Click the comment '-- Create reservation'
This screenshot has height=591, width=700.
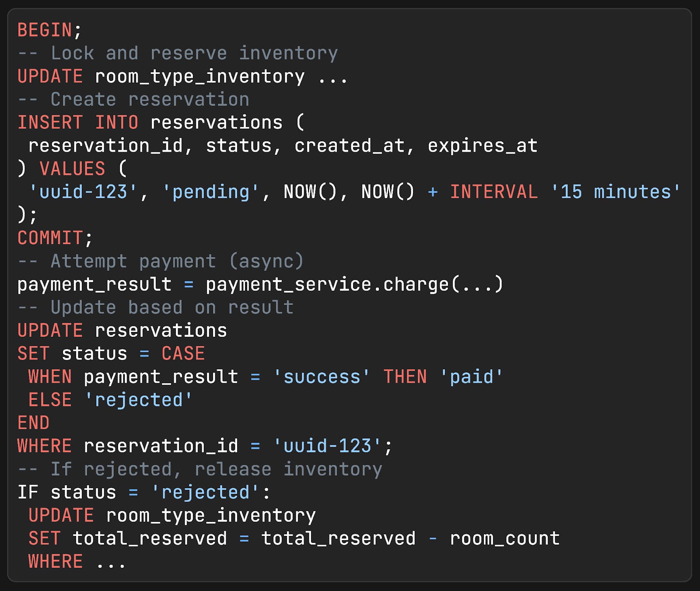click(x=133, y=100)
